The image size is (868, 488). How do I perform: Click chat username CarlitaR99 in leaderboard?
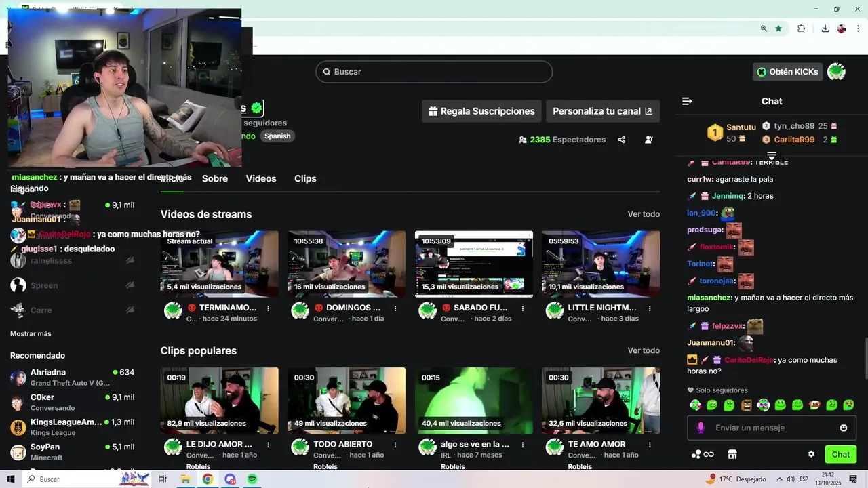coord(794,140)
